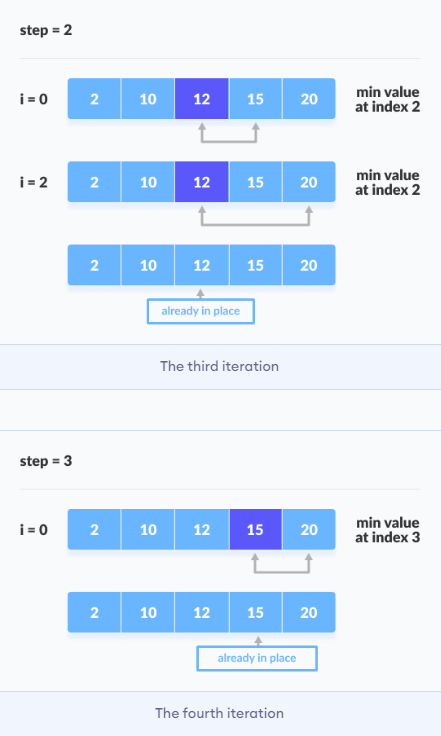The image size is (441, 736).
Task: Click the swap arrow bracket between 15 and 20
Action: 282,563
